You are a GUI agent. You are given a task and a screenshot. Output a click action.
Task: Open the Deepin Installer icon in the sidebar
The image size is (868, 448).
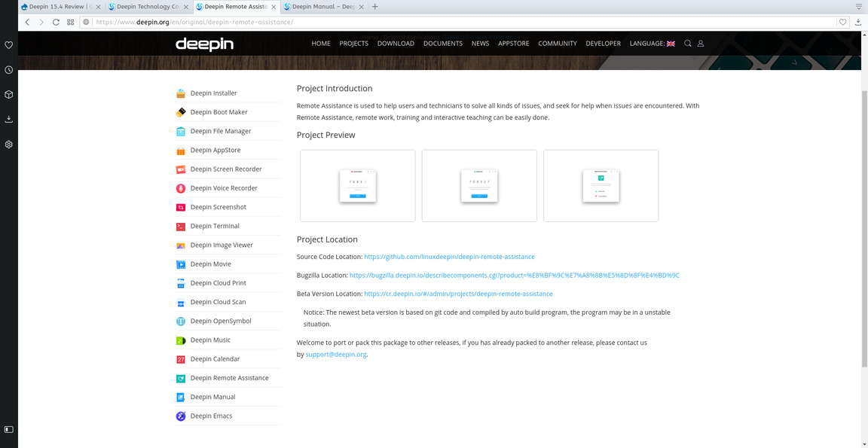click(181, 93)
